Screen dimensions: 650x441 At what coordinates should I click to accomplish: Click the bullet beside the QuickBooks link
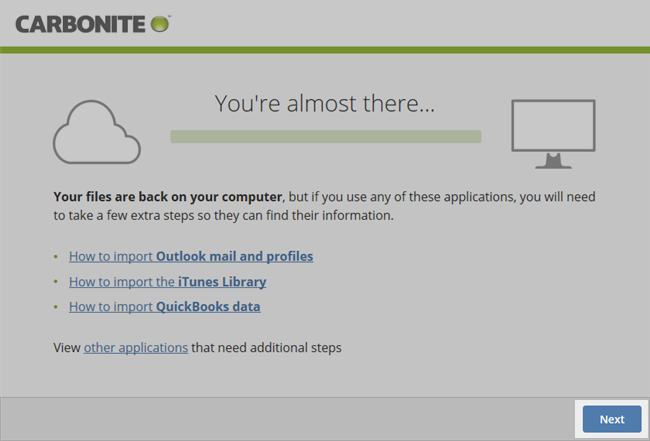[x=56, y=307]
